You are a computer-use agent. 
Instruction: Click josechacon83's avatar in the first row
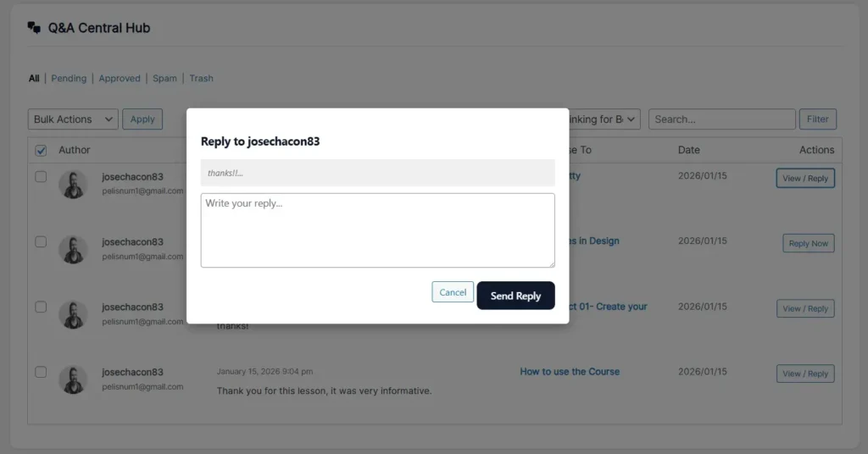[73, 184]
